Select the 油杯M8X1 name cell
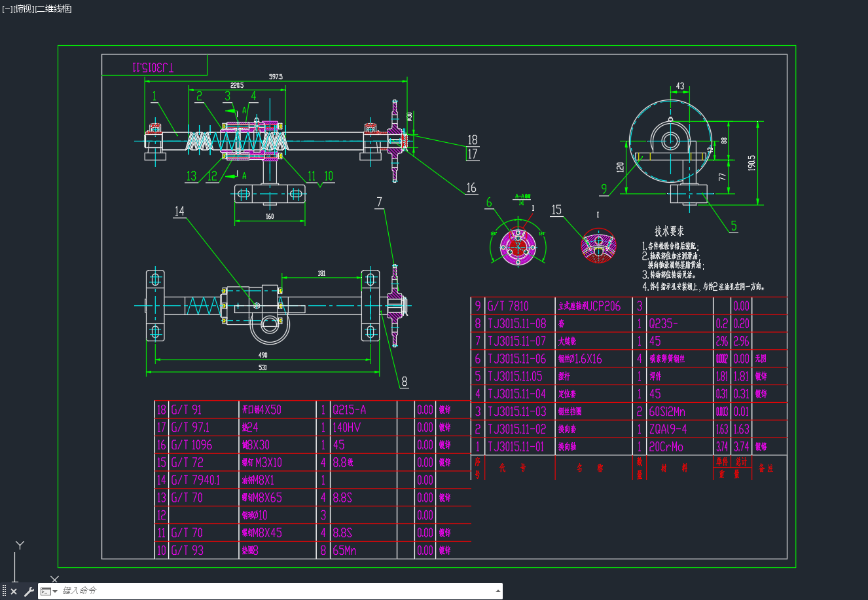 tap(258, 480)
